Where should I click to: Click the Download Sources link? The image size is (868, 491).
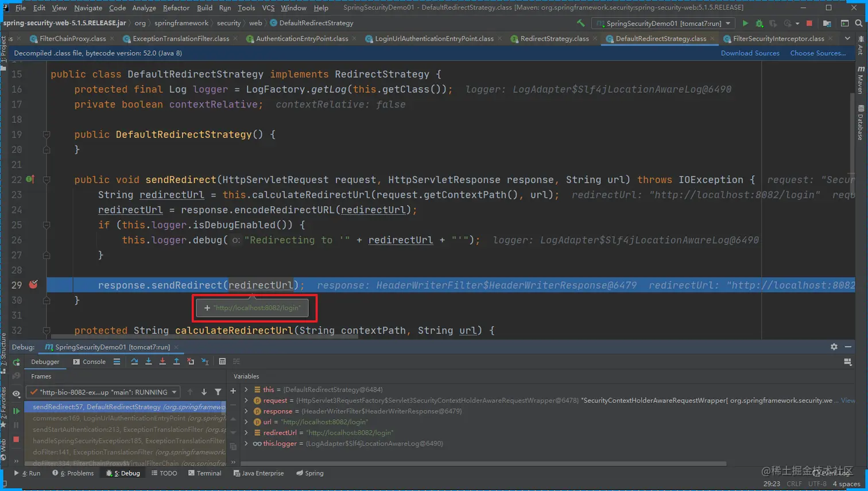750,53
